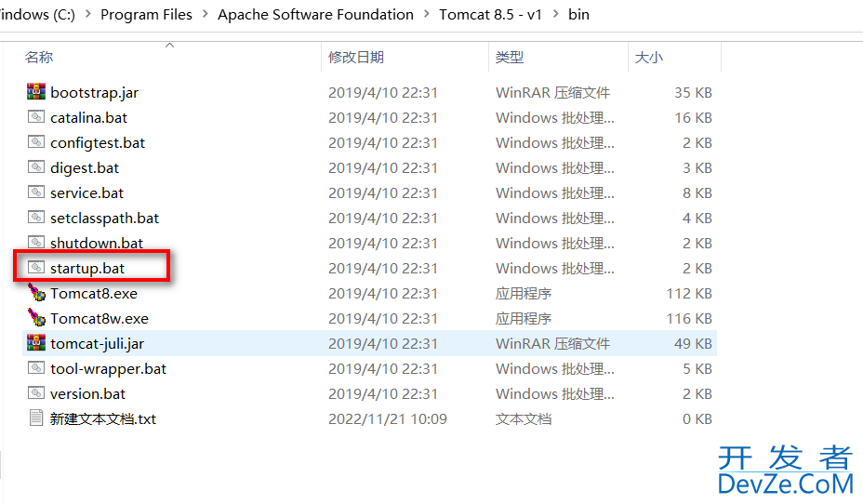Click the Tomcat8w.exe application icon
The height and width of the screenshot is (504, 863).
tap(36, 317)
